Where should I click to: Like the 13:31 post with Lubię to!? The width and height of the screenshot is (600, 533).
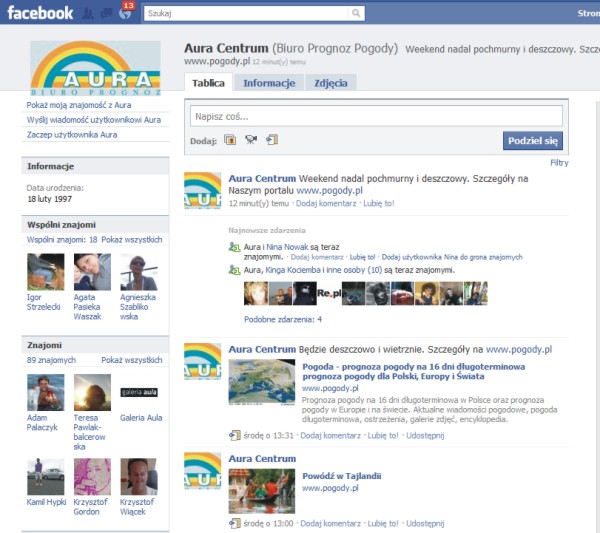pos(383,435)
